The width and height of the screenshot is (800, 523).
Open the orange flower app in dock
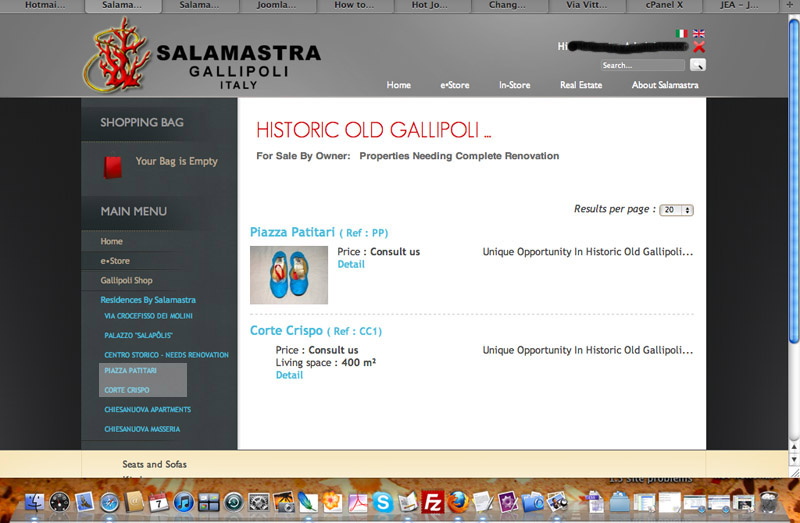click(x=332, y=502)
